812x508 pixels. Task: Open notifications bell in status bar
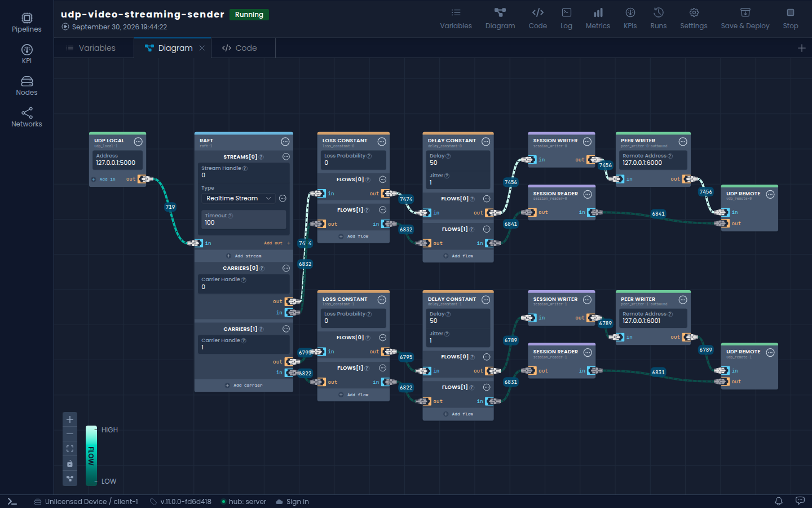[x=779, y=501]
